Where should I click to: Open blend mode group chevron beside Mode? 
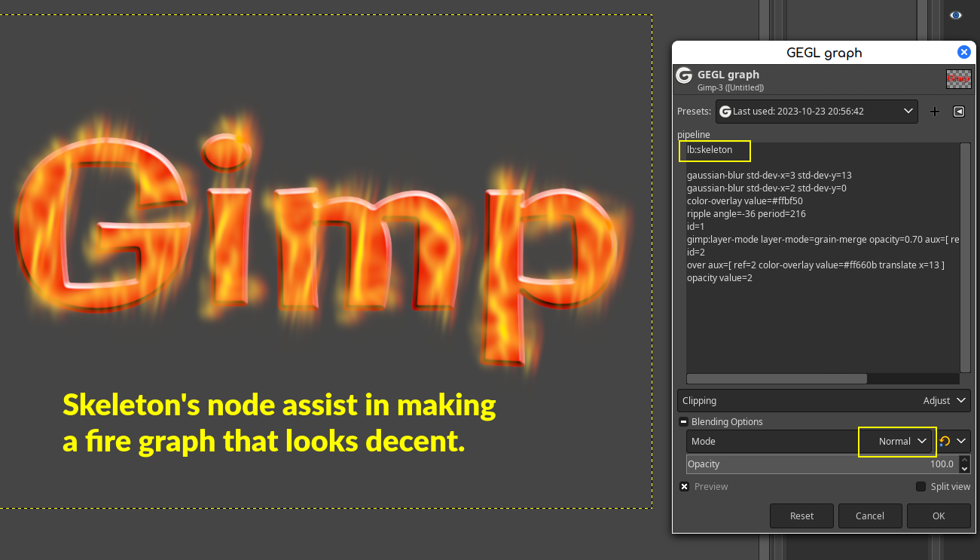point(962,441)
